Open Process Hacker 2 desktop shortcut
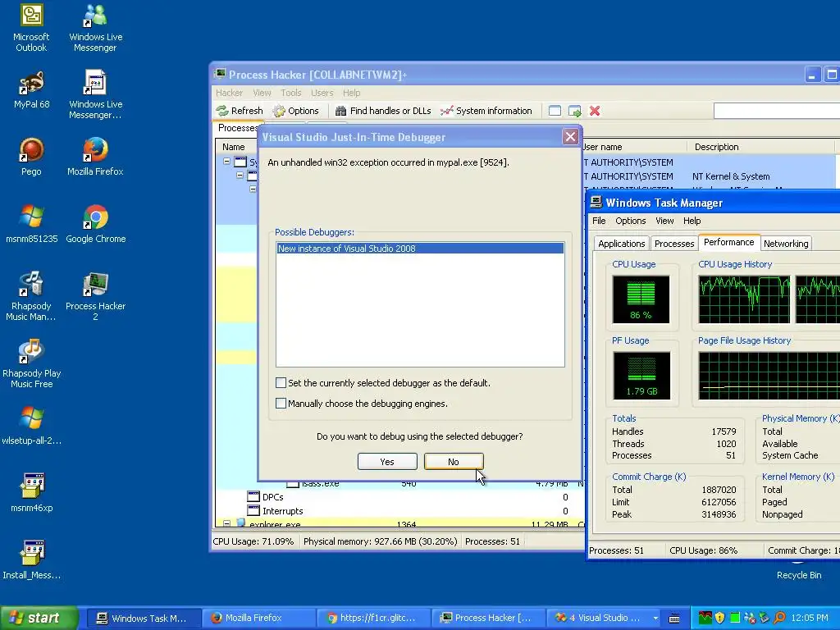This screenshot has width=840, height=630. pyautogui.click(x=95, y=296)
